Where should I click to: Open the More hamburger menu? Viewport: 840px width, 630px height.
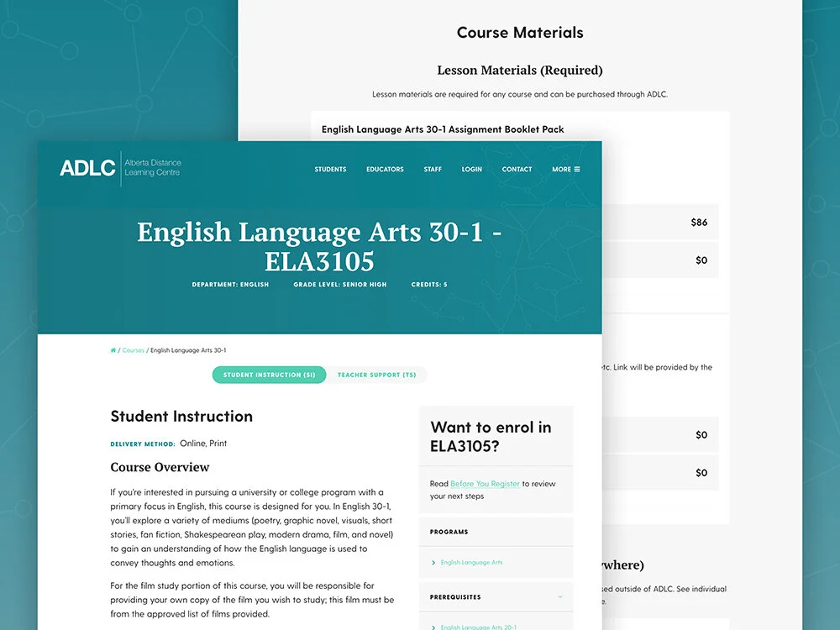565,170
